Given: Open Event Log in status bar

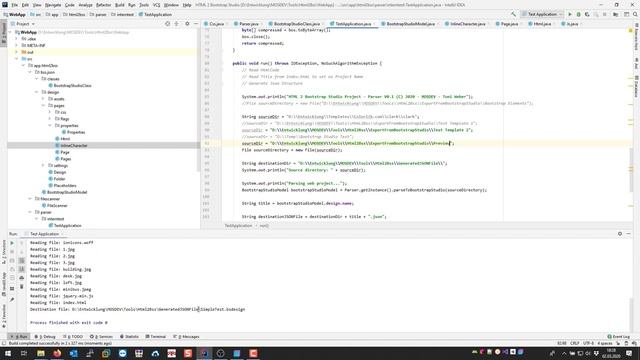Looking at the screenshot, I should point(618,337).
